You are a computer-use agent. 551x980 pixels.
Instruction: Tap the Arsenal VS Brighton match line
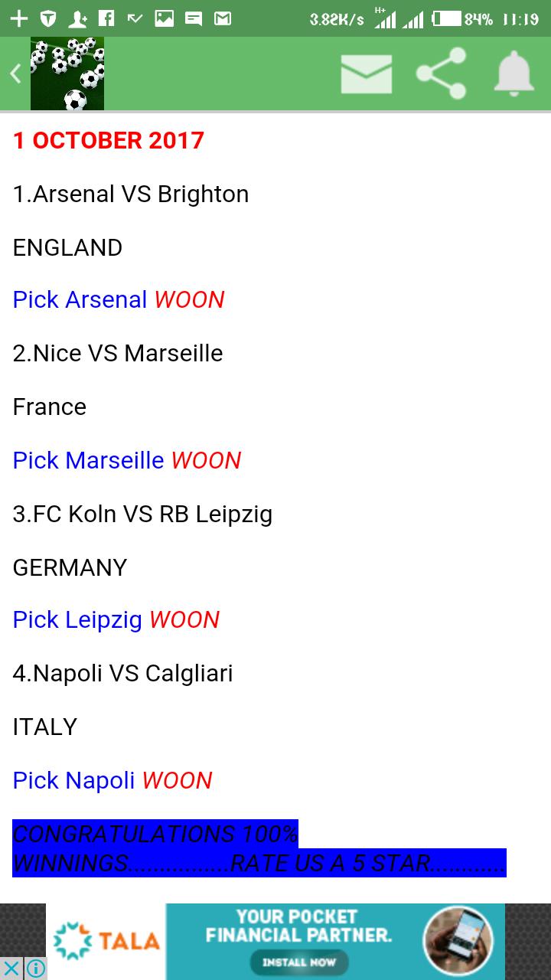click(x=131, y=194)
